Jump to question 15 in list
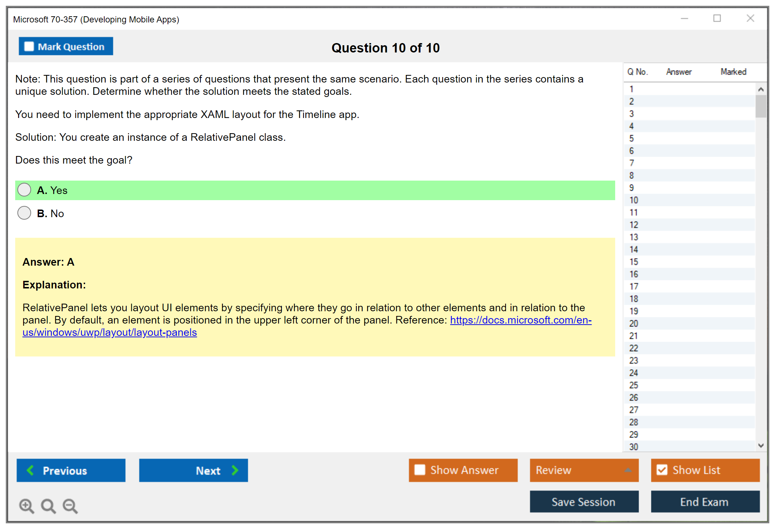778x532 pixels. 634,262
